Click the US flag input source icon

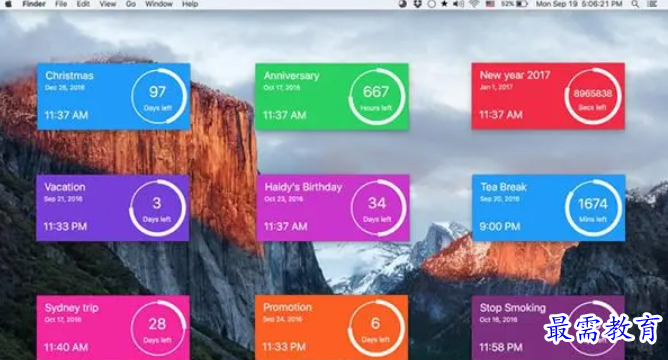coord(490,4)
